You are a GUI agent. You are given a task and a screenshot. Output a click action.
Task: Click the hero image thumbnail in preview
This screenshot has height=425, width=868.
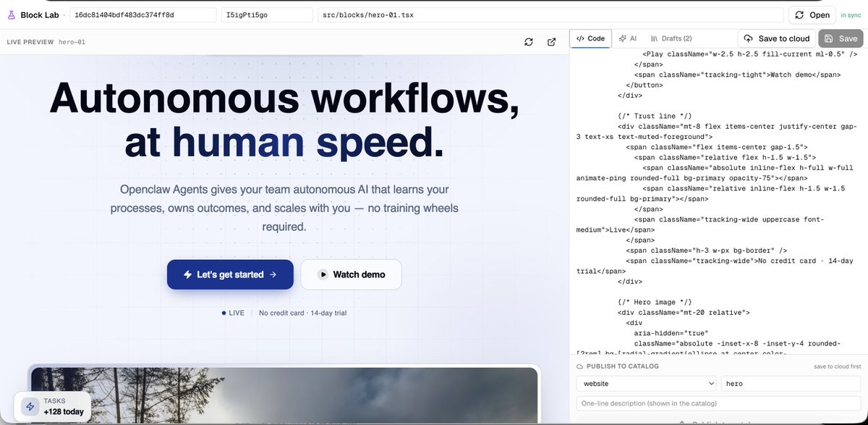tap(284, 396)
